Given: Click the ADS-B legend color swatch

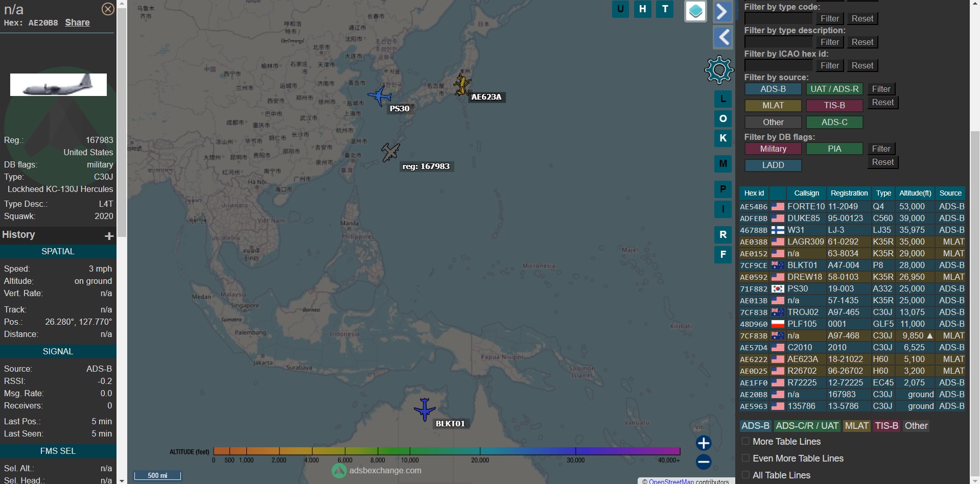Looking at the screenshot, I should coord(755,426).
